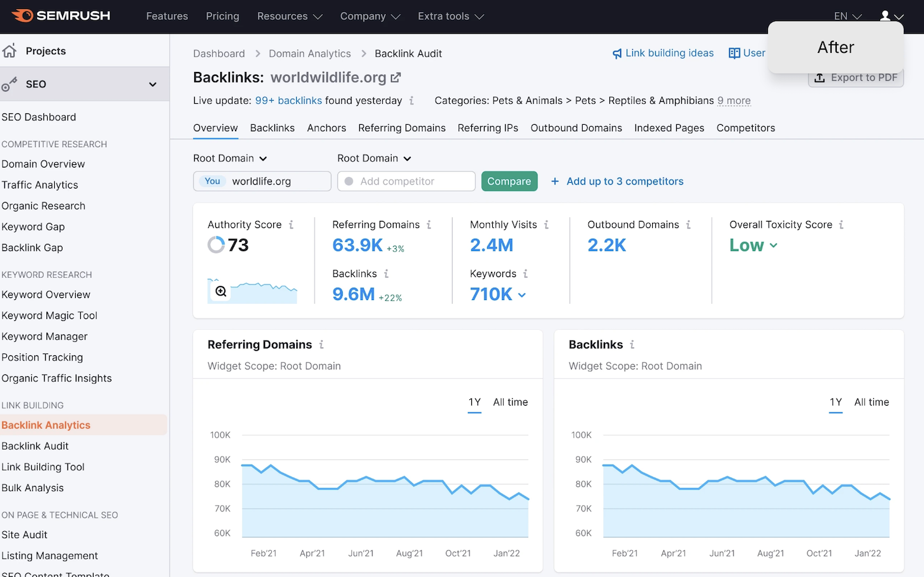Select 1Y range on Backlinks chart
924x577 pixels.
pyautogui.click(x=835, y=402)
